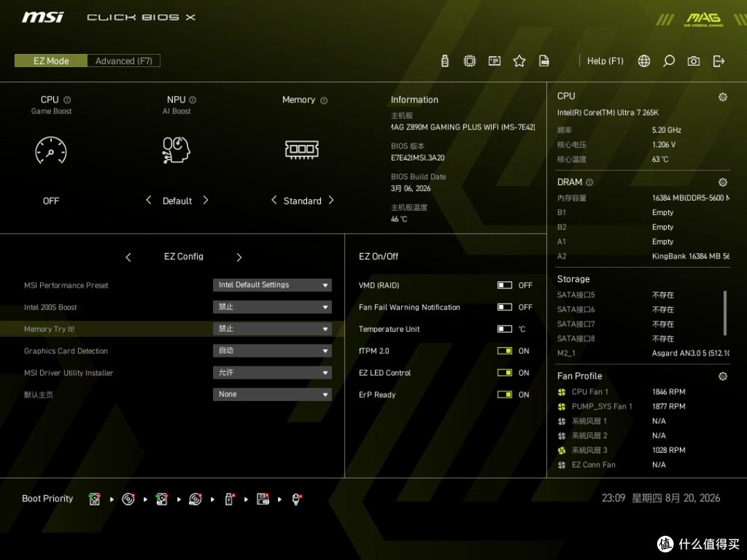Open Favorites star icon
This screenshot has height=560, width=747.
519,61
